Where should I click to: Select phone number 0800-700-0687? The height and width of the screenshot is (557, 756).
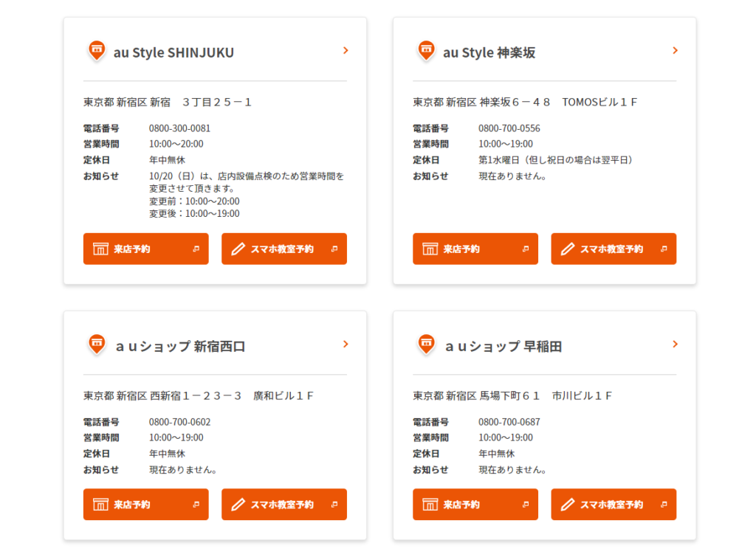click(x=509, y=422)
